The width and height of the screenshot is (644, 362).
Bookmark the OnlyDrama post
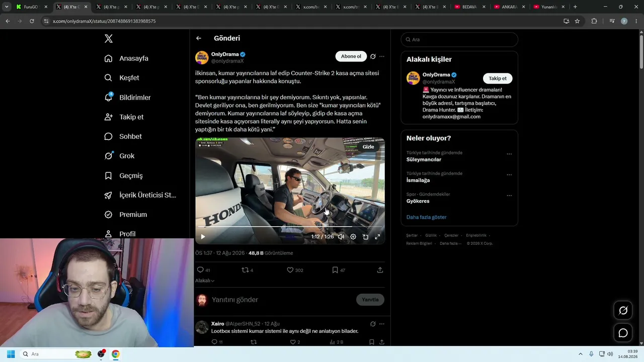click(335, 270)
